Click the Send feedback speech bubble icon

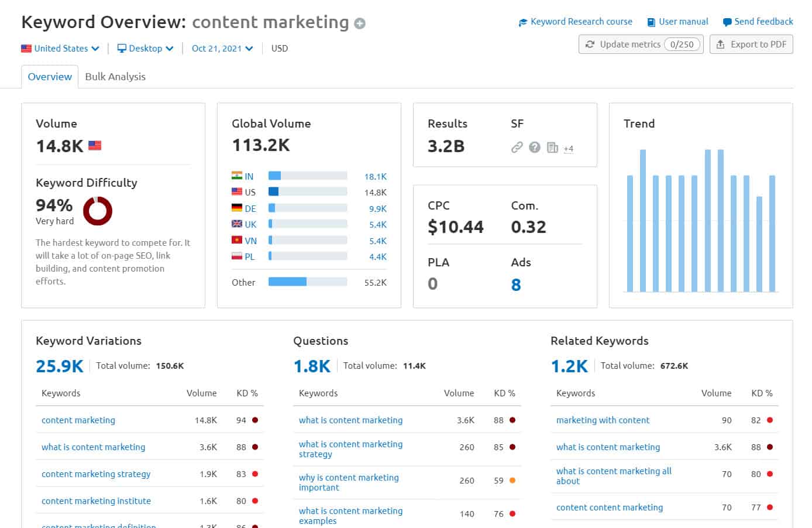coord(726,22)
